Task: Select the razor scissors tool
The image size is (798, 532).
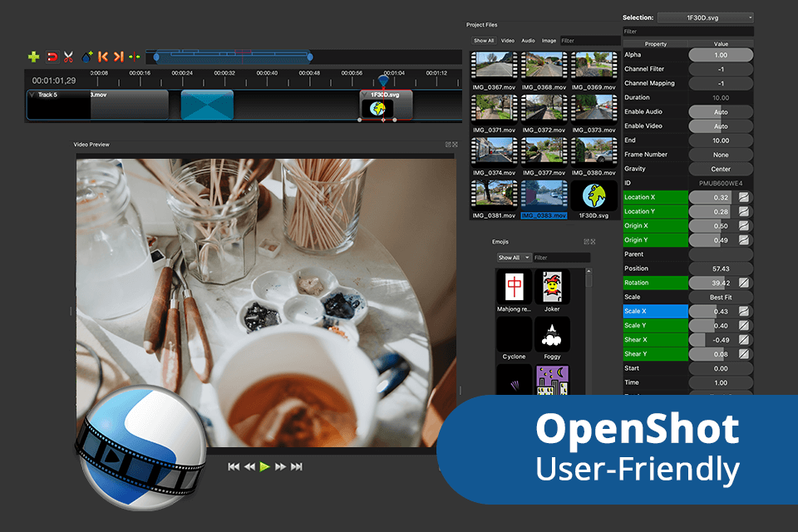Action: coord(69,57)
